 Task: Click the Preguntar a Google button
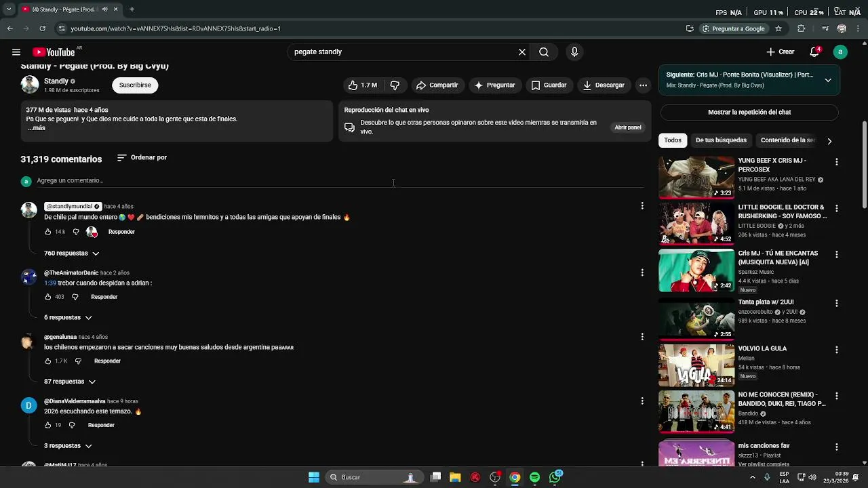click(733, 28)
